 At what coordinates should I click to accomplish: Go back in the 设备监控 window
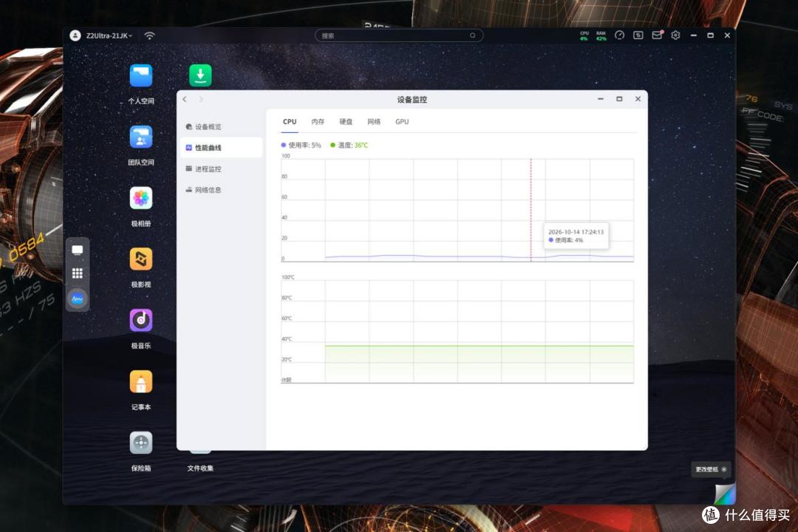point(185,99)
